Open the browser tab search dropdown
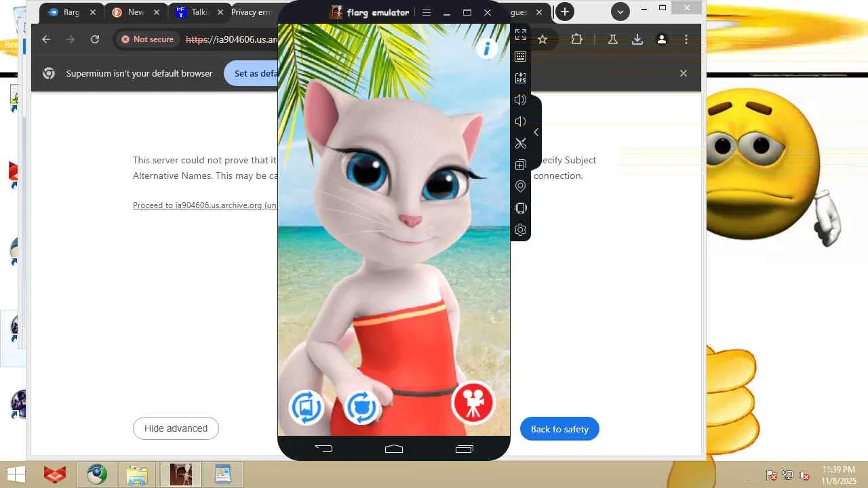 pyautogui.click(x=620, y=12)
